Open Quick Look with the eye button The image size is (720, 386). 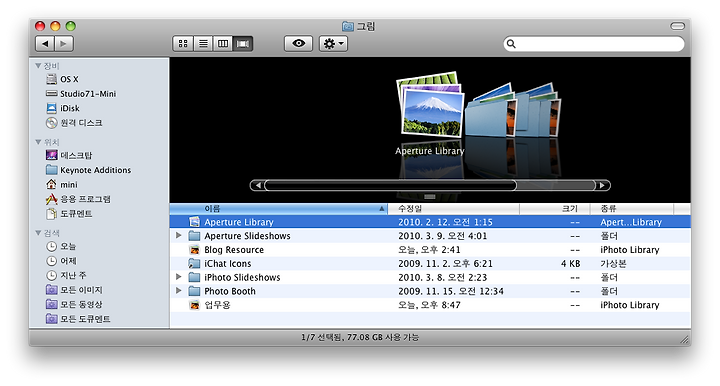click(298, 44)
